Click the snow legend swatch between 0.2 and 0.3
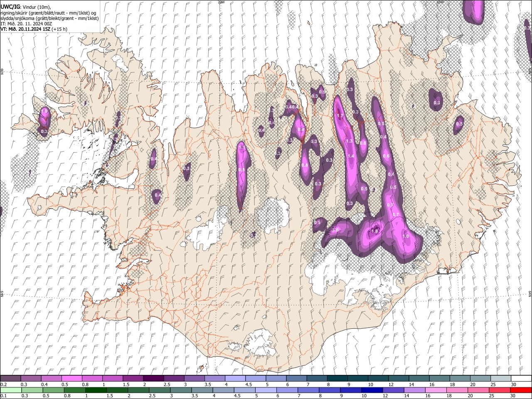Image resolution: width=532 pixels, height=399 pixels. 11,378
